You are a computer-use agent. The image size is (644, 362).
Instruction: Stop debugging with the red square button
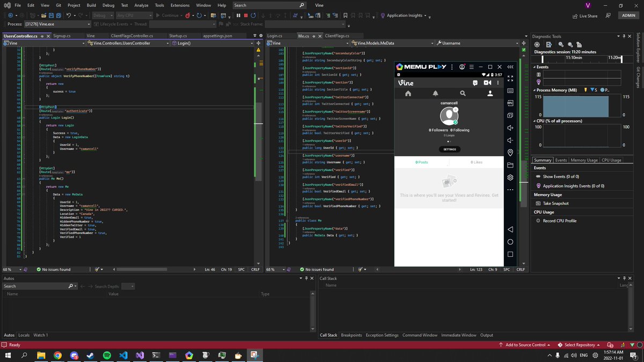click(246, 16)
